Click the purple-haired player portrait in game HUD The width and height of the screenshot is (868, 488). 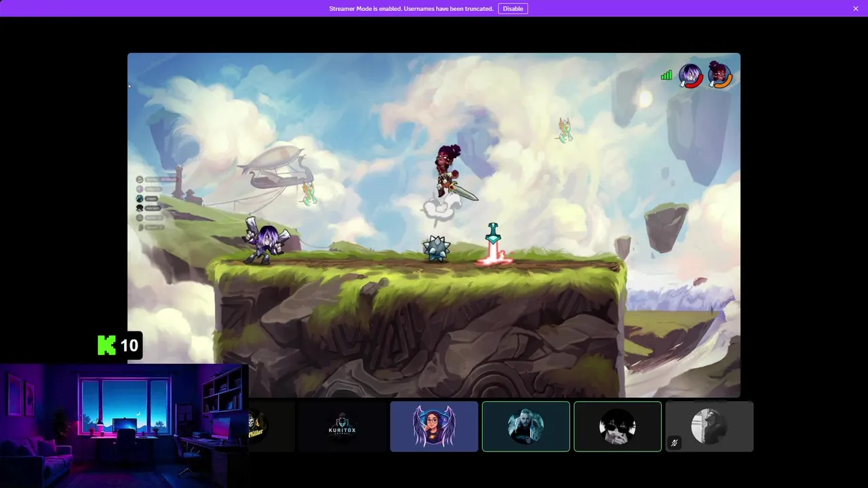tap(691, 75)
